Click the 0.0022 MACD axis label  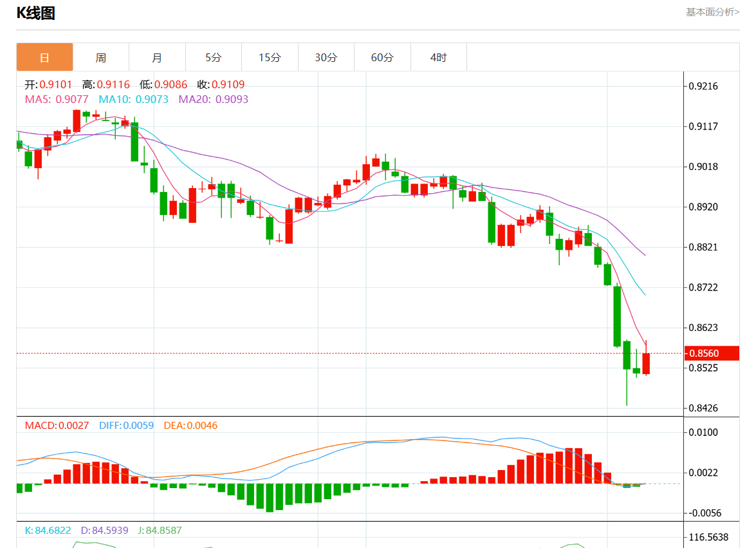click(703, 473)
